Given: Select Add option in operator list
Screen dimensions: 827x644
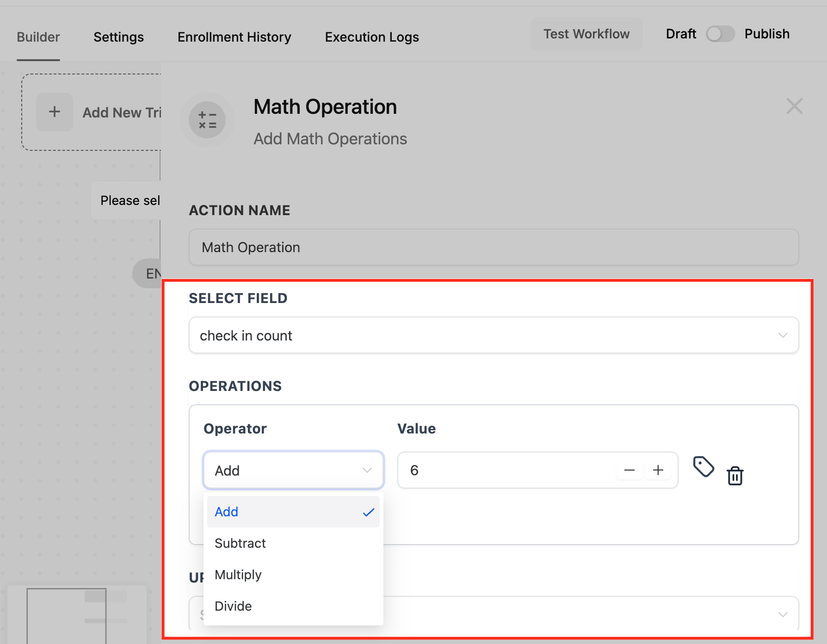Looking at the screenshot, I should coord(293,512).
